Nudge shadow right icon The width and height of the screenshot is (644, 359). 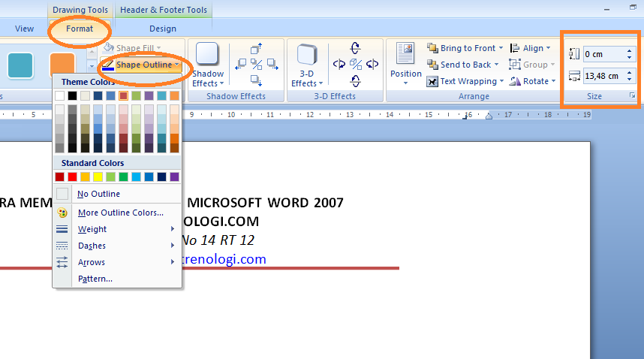point(272,65)
